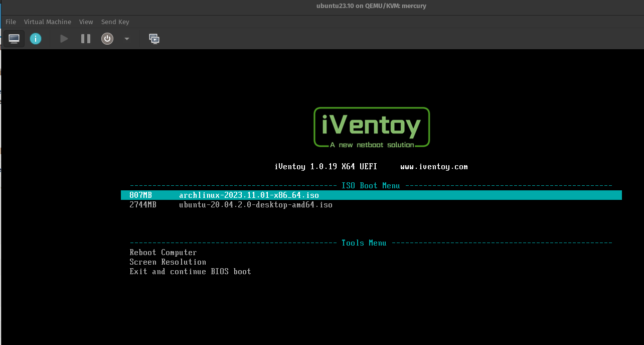Expand shutdown options dropdown arrow
Image resolution: width=644 pixels, height=345 pixels.
pyautogui.click(x=127, y=39)
